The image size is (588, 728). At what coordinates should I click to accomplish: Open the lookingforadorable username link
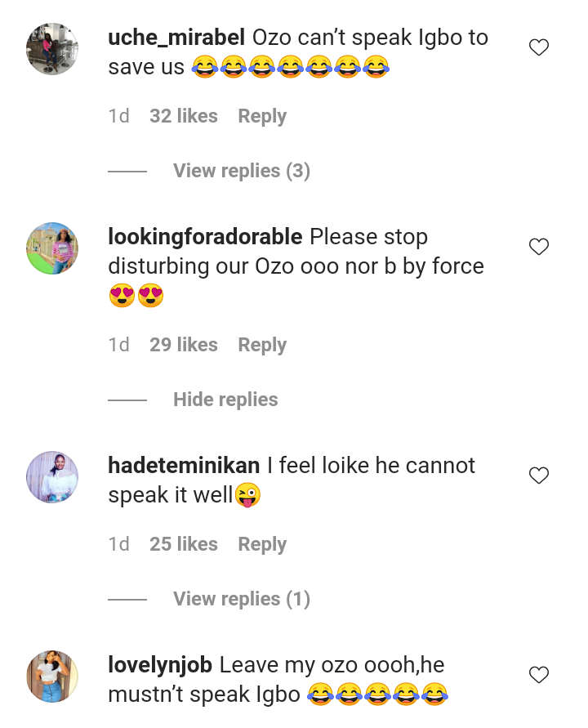tap(205, 237)
